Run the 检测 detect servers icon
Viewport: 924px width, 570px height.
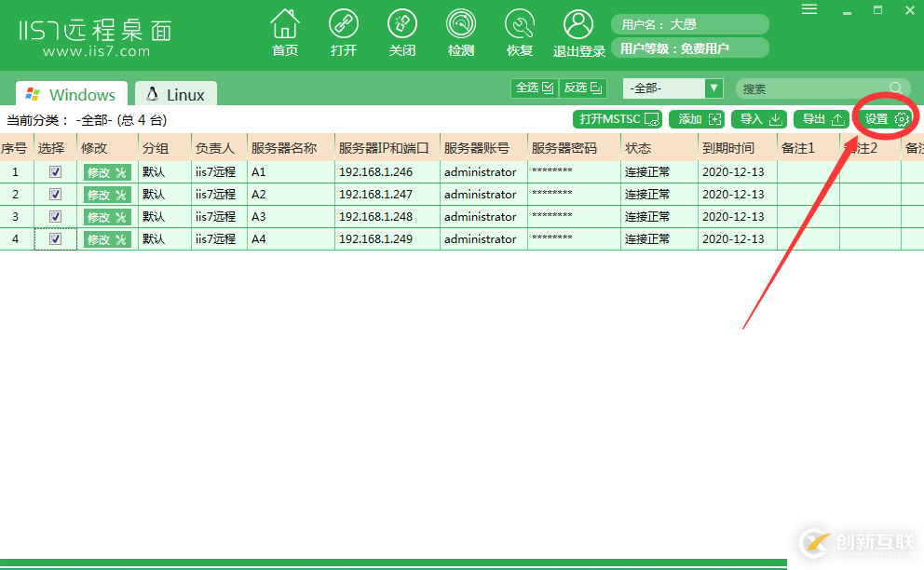click(x=460, y=31)
